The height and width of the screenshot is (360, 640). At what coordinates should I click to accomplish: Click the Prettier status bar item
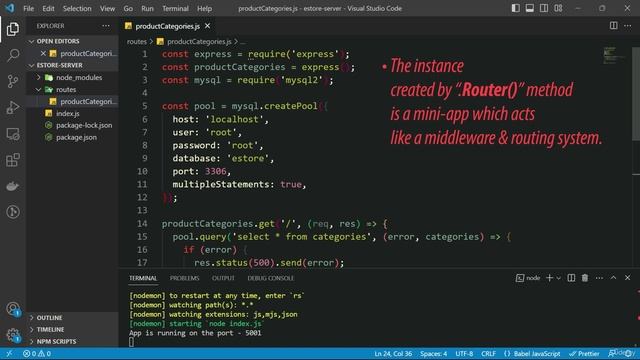[584, 353]
